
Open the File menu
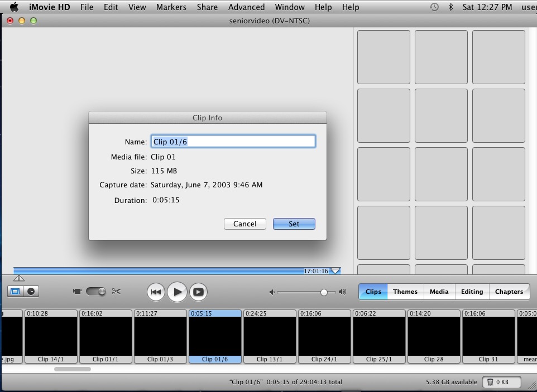pyautogui.click(x=87, y=7)
